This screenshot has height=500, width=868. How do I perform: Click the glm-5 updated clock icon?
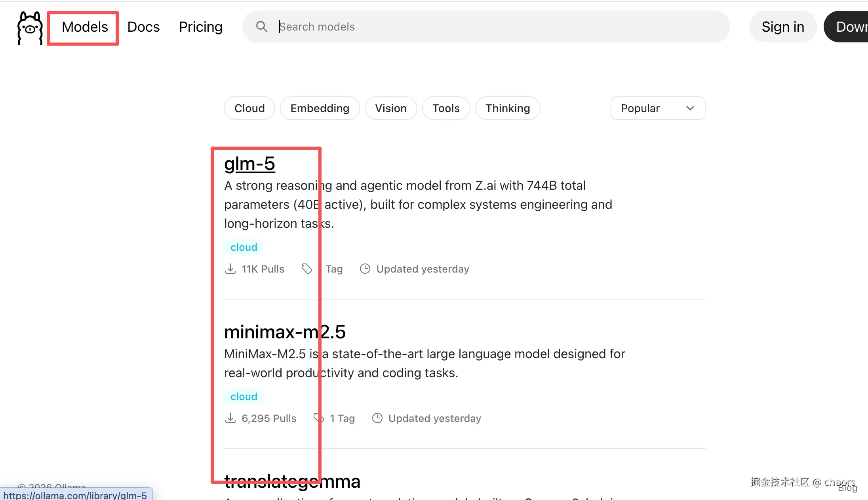click(x=365, y=269)
